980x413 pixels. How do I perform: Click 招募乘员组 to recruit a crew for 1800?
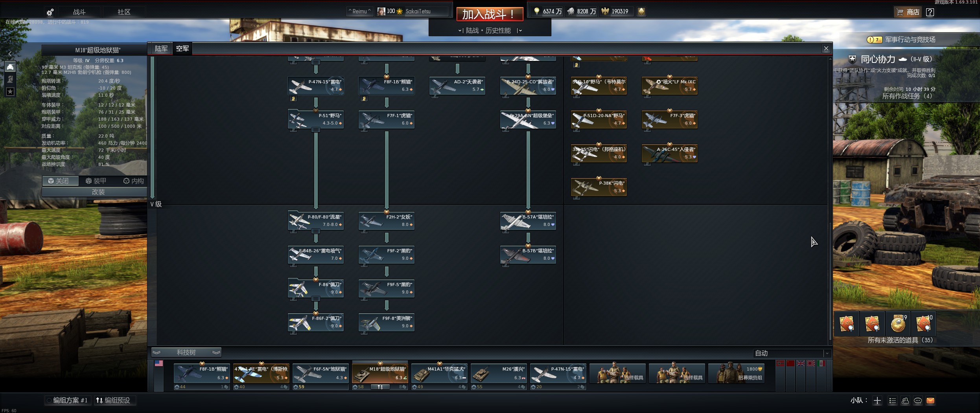(736, 374)
